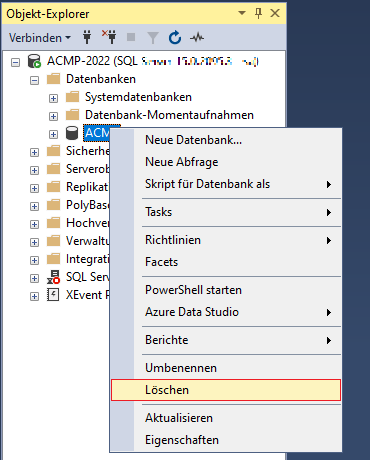
Task: Open the Berichte submenu
Action: pyautogui.click(x=226, y=340)
